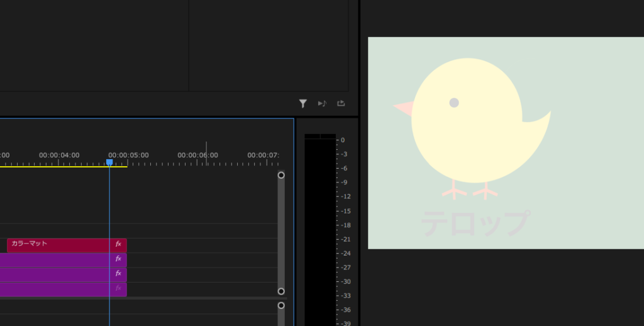The image size is (644, 326).
Task: Click the fx badge on the カラーマット clip
Action: click(118, 244)
